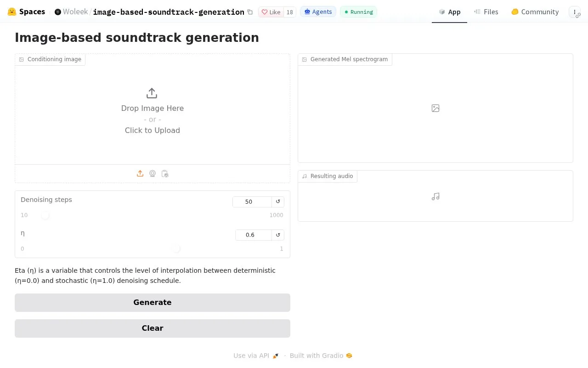
Task: Open the Woleek user link
Action: tap(75, 12)
